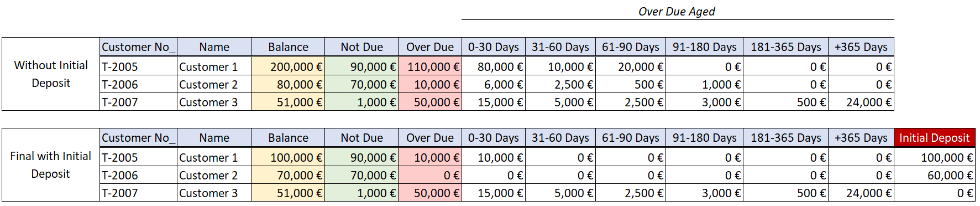Select the 20,000 € 61-90 Days cell
Viewport: 980px width, 206px height.
630,66
